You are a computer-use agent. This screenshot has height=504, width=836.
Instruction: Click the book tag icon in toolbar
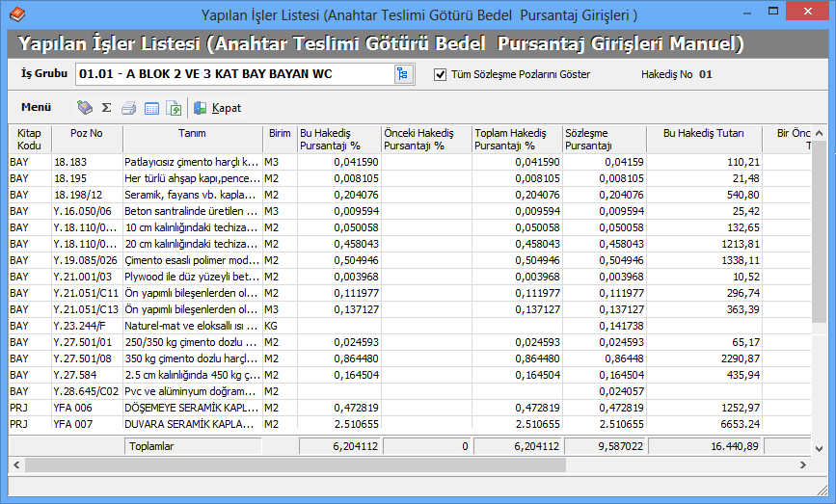pyautogui.click(x=85, y=108)
